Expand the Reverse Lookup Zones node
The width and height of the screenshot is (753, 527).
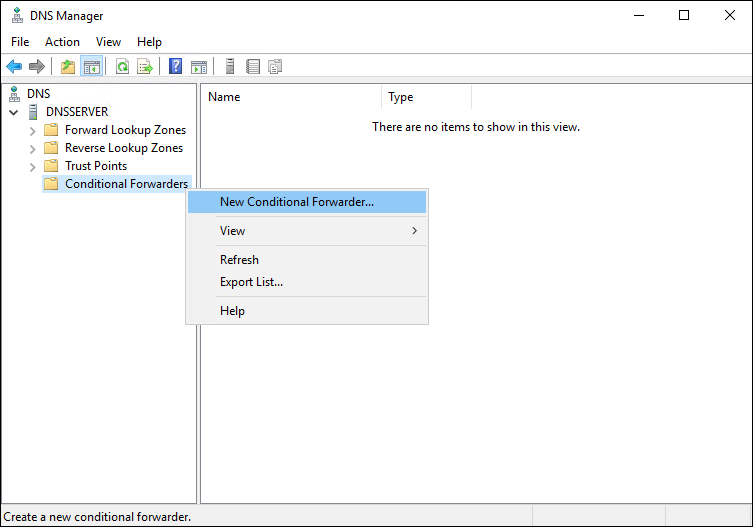tap(32, 149)
